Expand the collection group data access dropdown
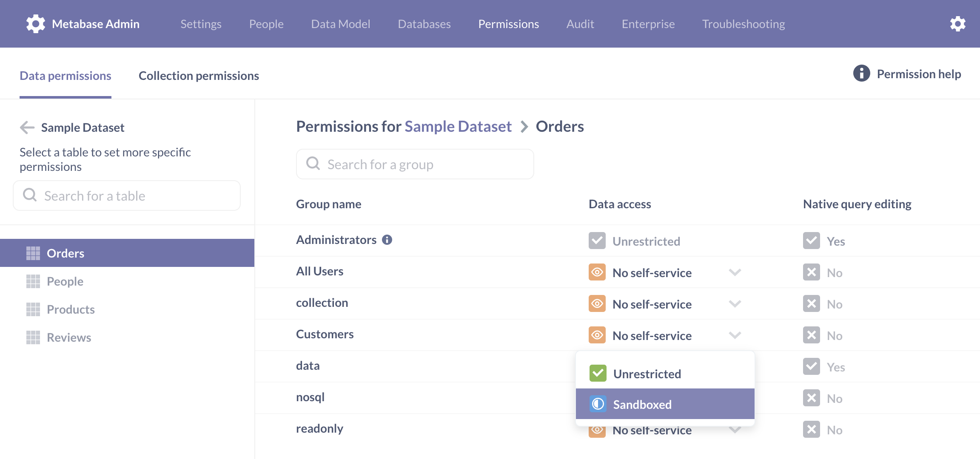Image resolution: width=980 pixels, height=459 pixels. click(x=735, y=303)
